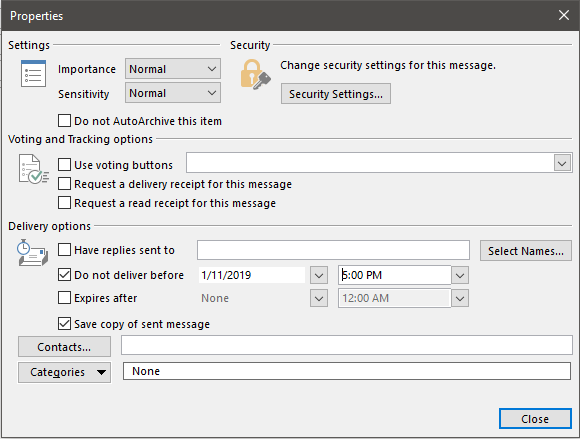Screen dimensions: 580x439
Task: Open the deliver-before date picker arrow
Action: pos(319,276)
